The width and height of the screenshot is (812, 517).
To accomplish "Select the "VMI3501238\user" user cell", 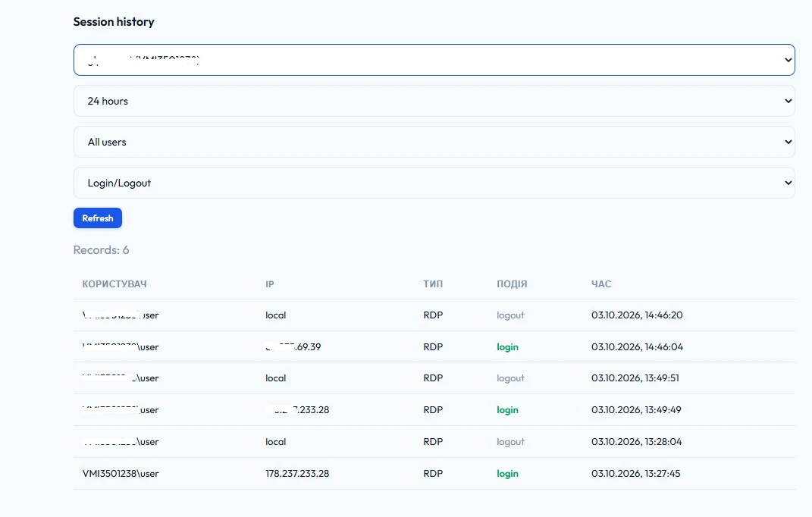I will pos(121,474).
